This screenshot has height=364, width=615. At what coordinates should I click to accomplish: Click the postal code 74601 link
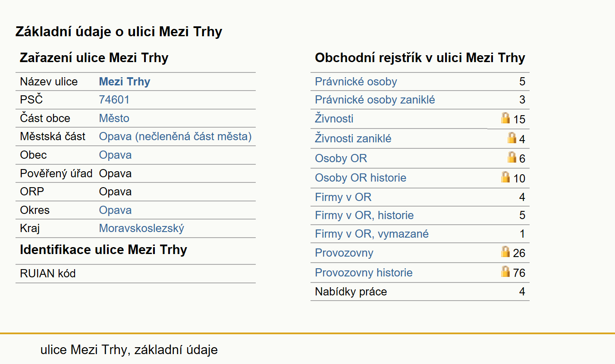(x=114, y=100)
